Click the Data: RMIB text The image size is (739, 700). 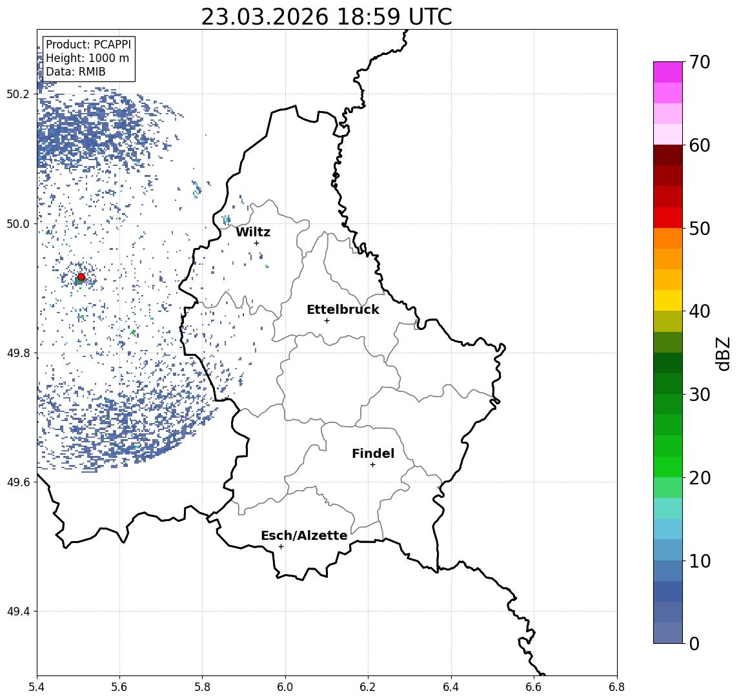[x=76, y=72]
